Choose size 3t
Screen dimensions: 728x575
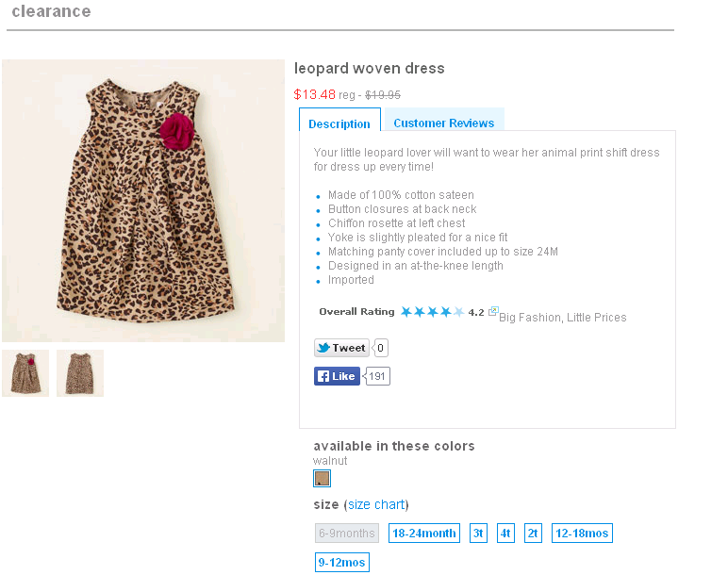(478, 533)
